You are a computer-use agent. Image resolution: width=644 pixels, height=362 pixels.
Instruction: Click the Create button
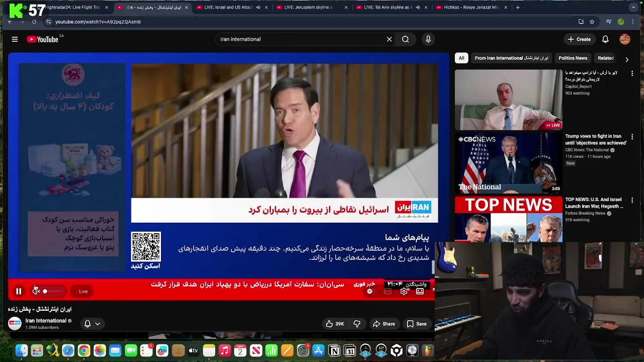[x=579, y=39]
